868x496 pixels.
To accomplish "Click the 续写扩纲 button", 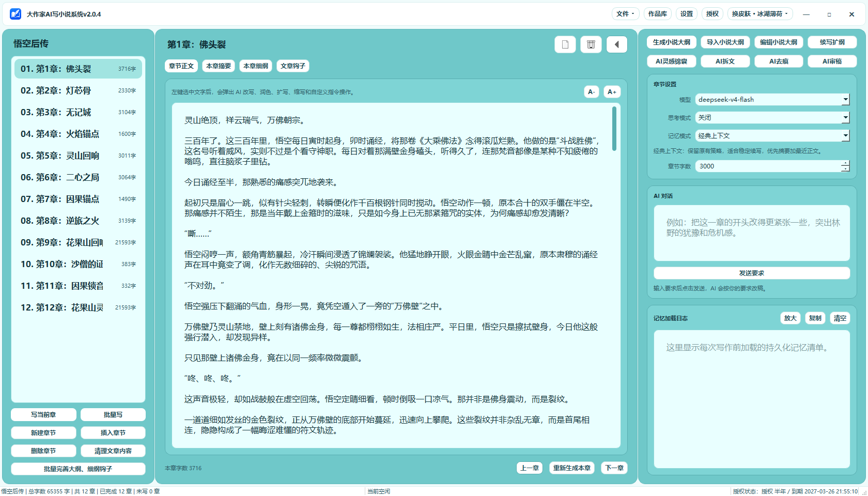I will click(832, 42).
